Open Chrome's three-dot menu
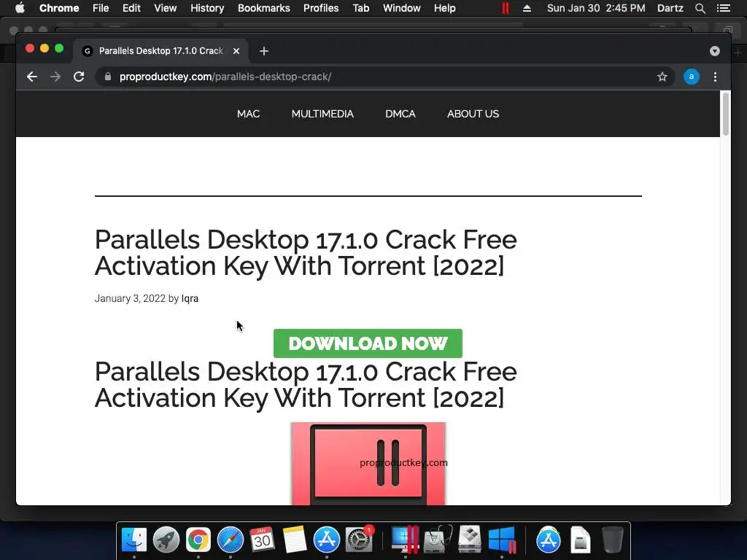 [x=715, y=77]
